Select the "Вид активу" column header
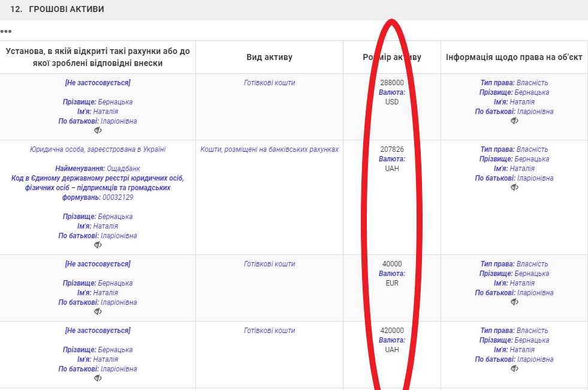Image resolution: width=588 pixels, height=390 pixels. point(269,57)
